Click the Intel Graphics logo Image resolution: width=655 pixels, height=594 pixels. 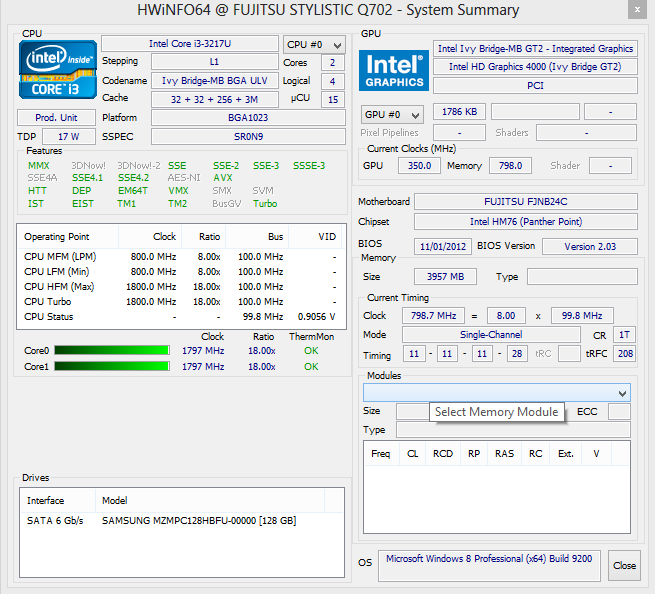tap(394, 70)
